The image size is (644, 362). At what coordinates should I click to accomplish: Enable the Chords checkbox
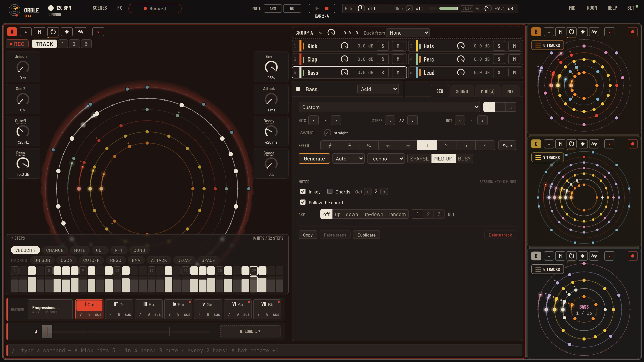(330, 191)
